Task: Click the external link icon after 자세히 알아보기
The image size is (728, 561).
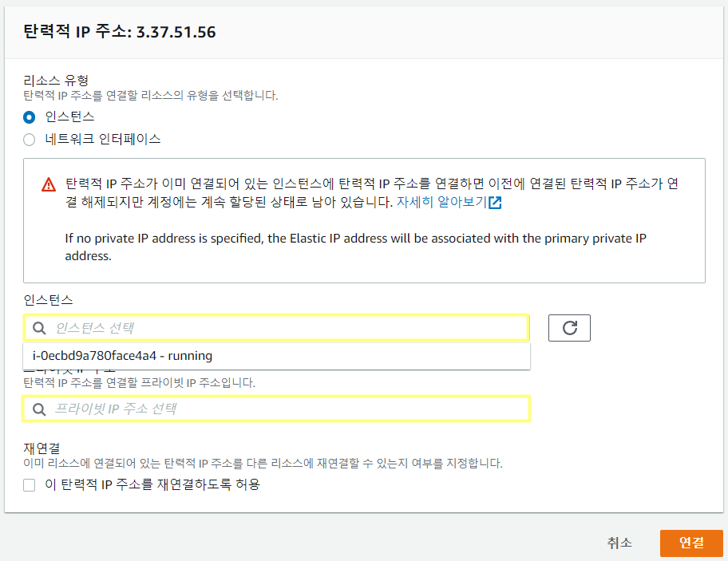Action: [495, 203]
